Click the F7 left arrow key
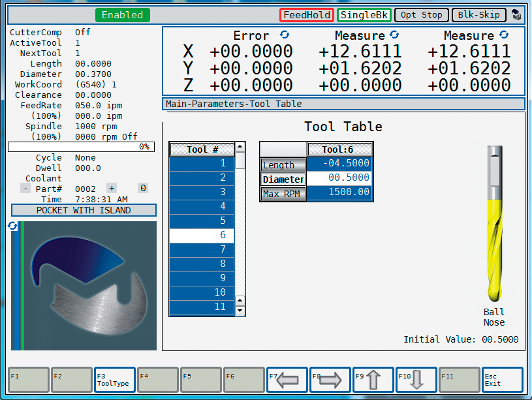Image resolution: width=532 pixels, height=400 pixels. 287,380
